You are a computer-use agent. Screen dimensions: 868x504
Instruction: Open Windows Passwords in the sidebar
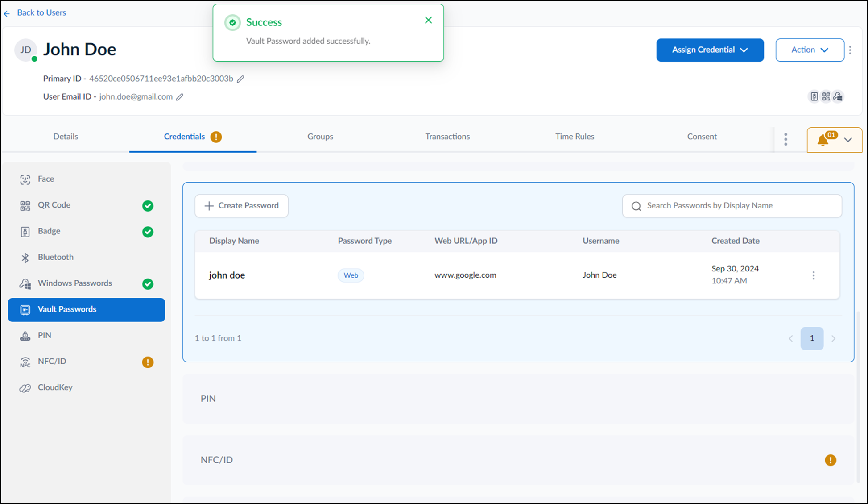[x=87, y=283]
